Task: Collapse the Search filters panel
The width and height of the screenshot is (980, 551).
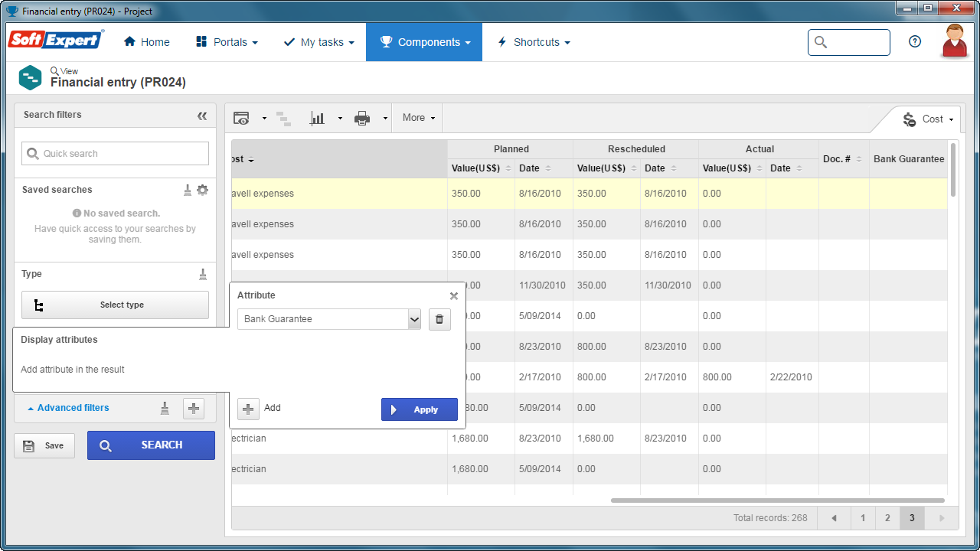Action: pos(202,116)
